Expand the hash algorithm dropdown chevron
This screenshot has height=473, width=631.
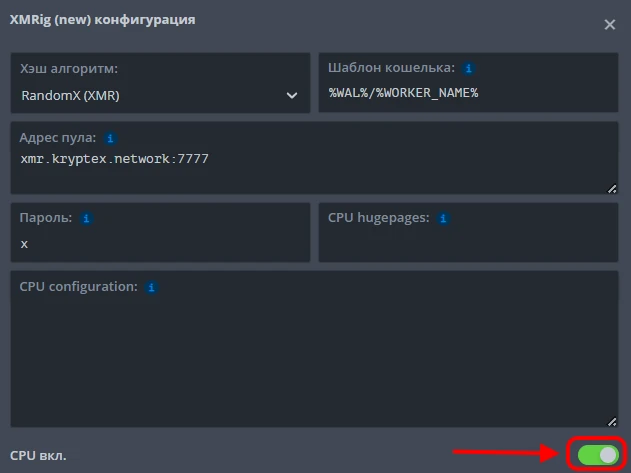292,95
